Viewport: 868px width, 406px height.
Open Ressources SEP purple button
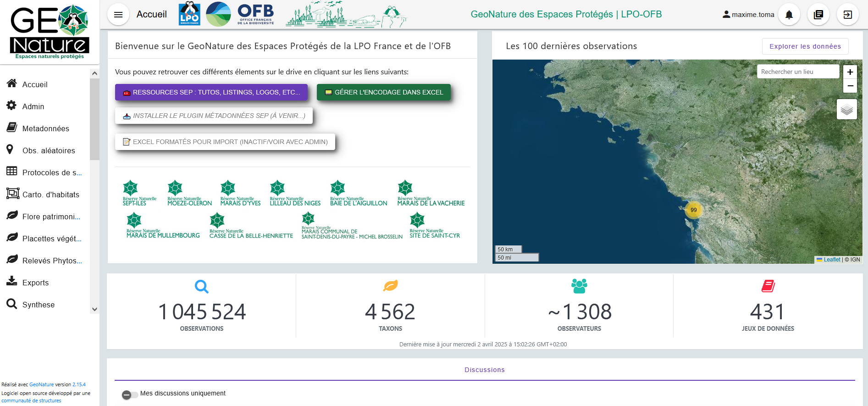[211, 92]
